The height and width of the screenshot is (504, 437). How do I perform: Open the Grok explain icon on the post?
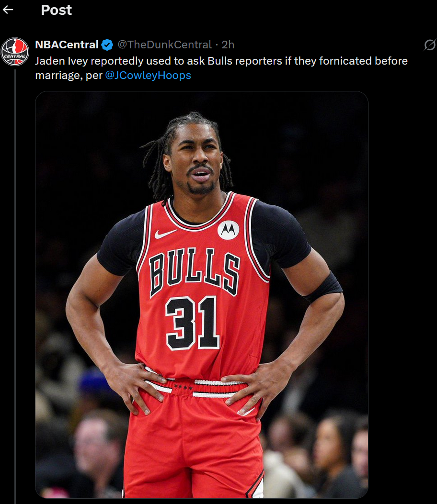pyautogui.click(x=430, y=45)
